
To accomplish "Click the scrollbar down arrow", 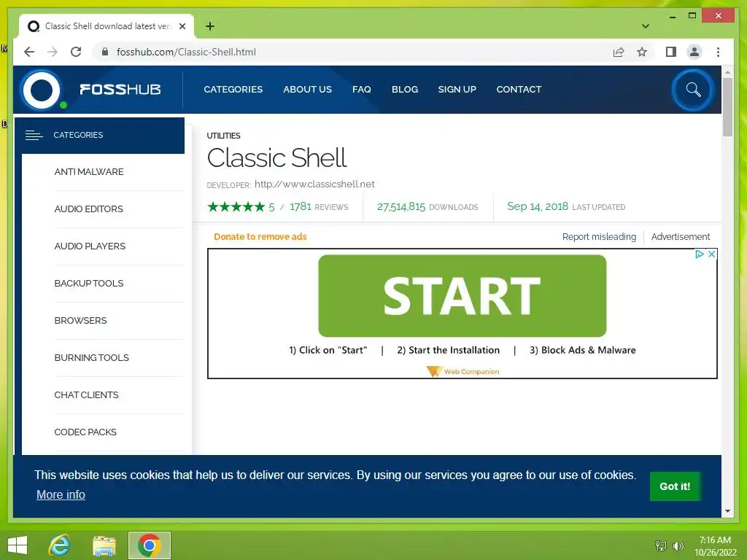I will click(x=727, y=511).
